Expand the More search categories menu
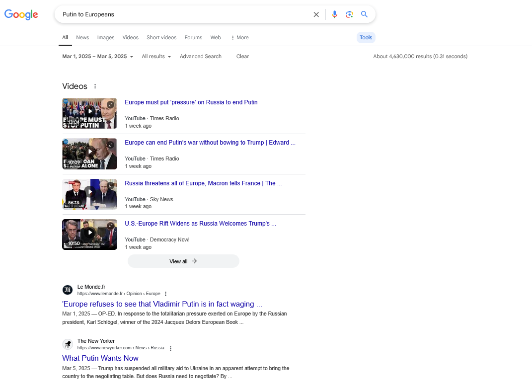This screenshot has height=392, width=532. [x=240, y=38]
